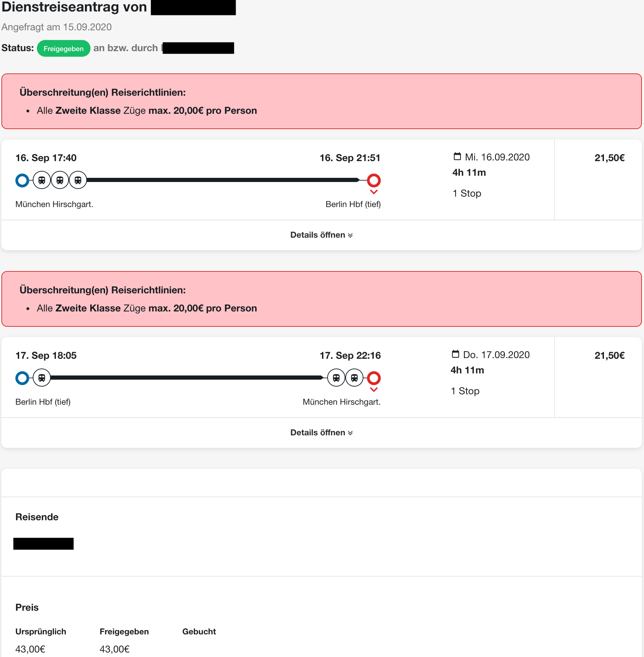
Task: Click the blue München Hirschgart. departure marker
Action: tap(22, 180)
